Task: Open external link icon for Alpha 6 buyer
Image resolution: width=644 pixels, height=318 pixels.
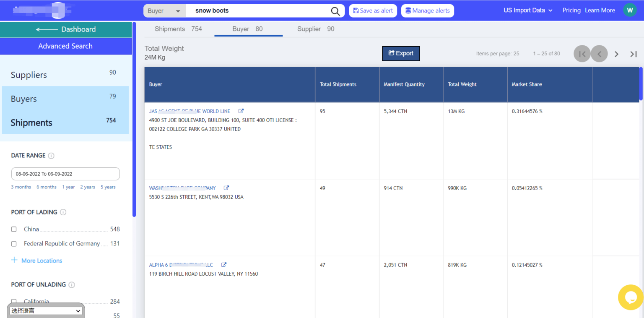Action: [x=224, y=265]
